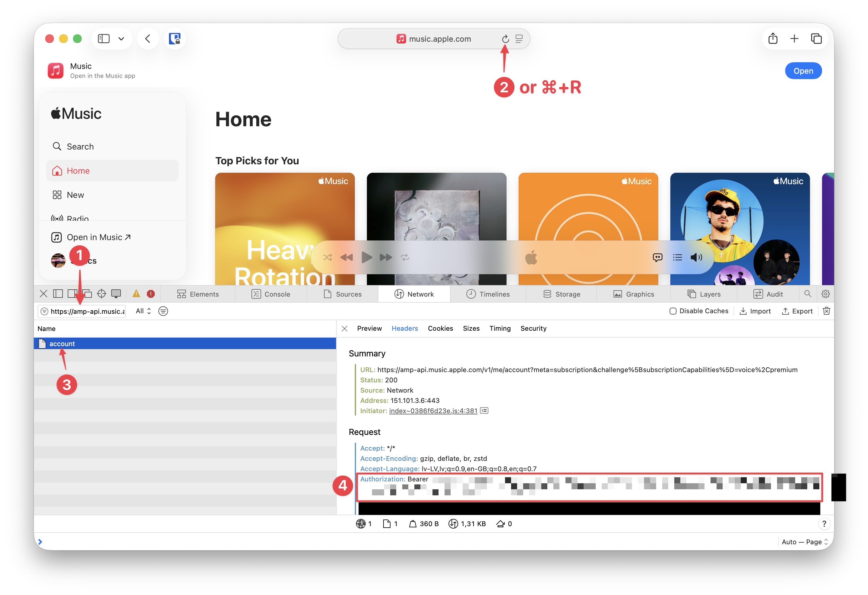Image resolution: width=868 pixels, height=595 pixels.
Task: Dock inspector to side of window
Action: [x=58, y=294]
